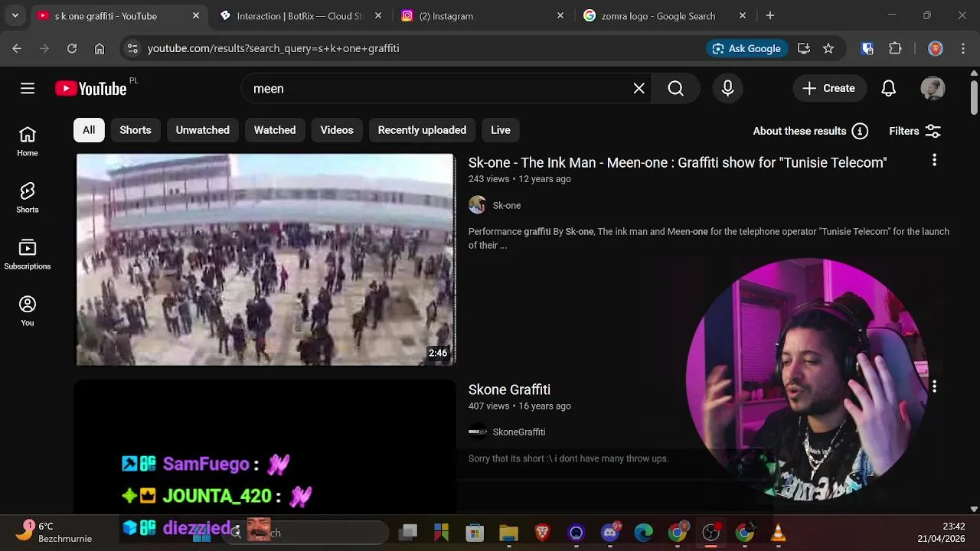This screenshot has width=980, height=551.
Task: Click the page vertical scrollbar
Action: point(974,98)
